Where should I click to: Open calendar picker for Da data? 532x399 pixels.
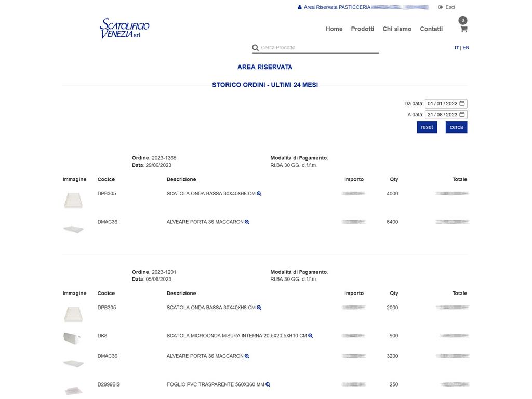click(x=462, y=103)
